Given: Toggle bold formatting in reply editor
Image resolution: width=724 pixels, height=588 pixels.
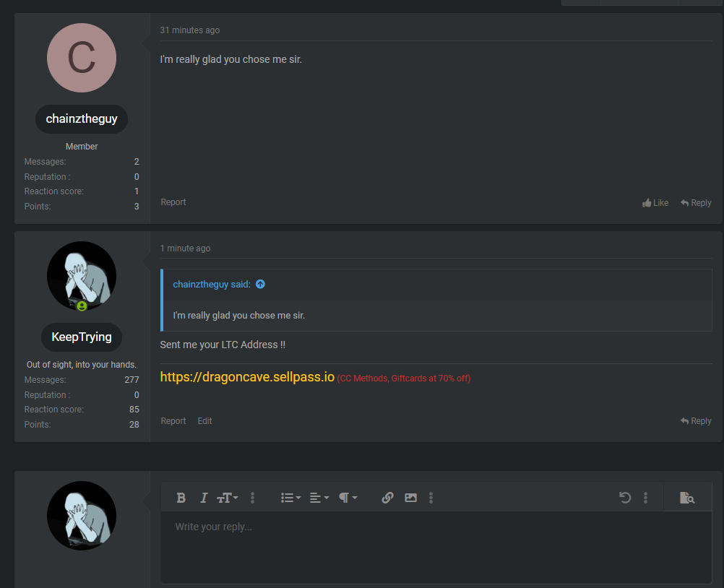Looking at the screenshot, I should 181,498.
